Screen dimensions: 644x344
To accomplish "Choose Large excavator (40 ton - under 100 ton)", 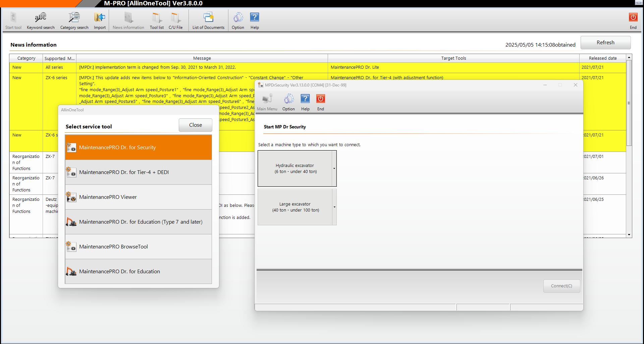I will tap(295, 207).
